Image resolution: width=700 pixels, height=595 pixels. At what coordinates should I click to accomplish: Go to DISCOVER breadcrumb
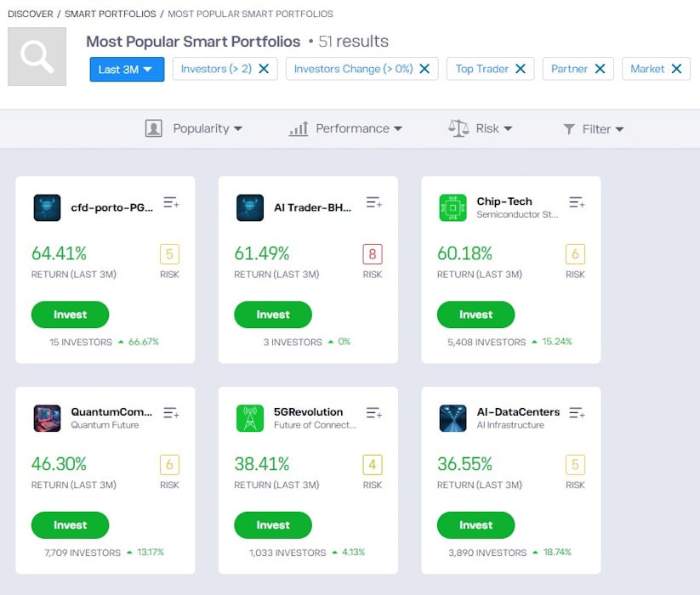[31, 14]
